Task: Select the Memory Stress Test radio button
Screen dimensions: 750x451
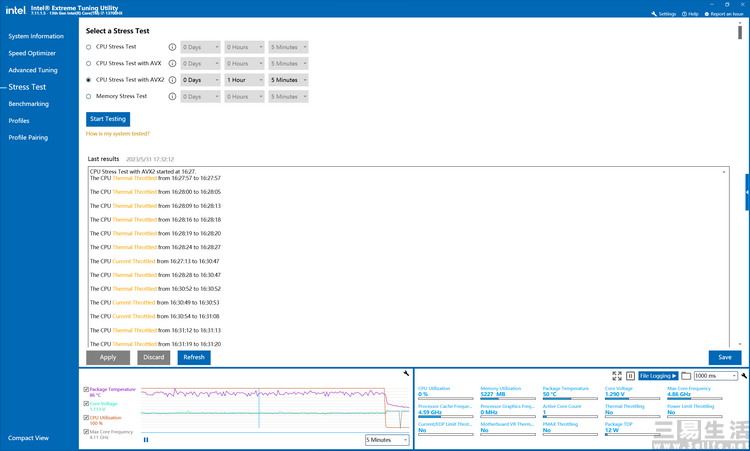Action: (x=88, y=97)
